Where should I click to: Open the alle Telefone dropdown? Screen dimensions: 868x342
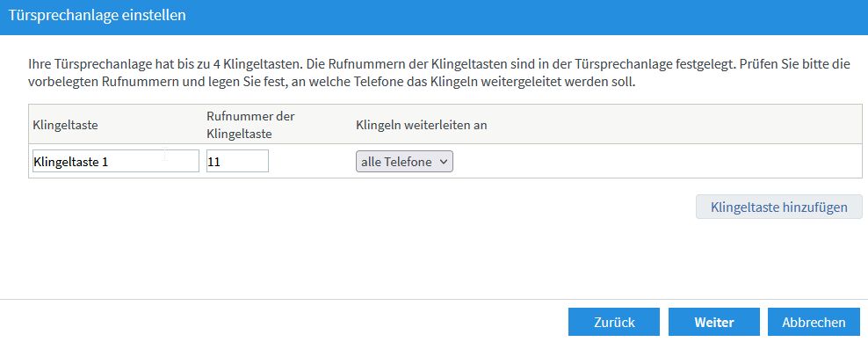(404, 162)
